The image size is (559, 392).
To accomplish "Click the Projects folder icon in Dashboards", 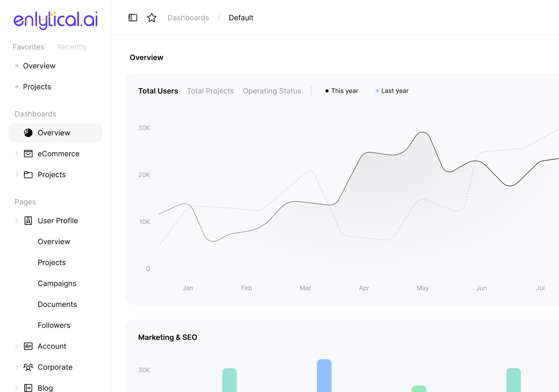I will pyautogui.click(x=28, y=175).
